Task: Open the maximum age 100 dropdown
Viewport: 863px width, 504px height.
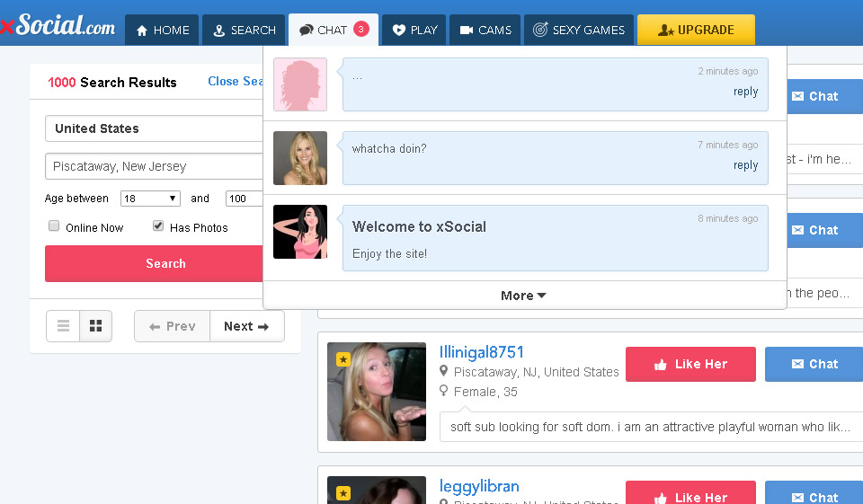Action: coord(243,199)
